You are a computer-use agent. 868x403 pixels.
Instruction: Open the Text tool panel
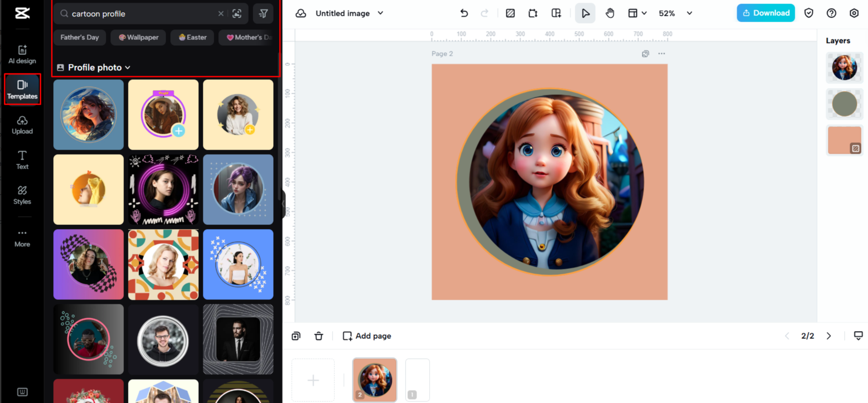(x=22, y=160)
